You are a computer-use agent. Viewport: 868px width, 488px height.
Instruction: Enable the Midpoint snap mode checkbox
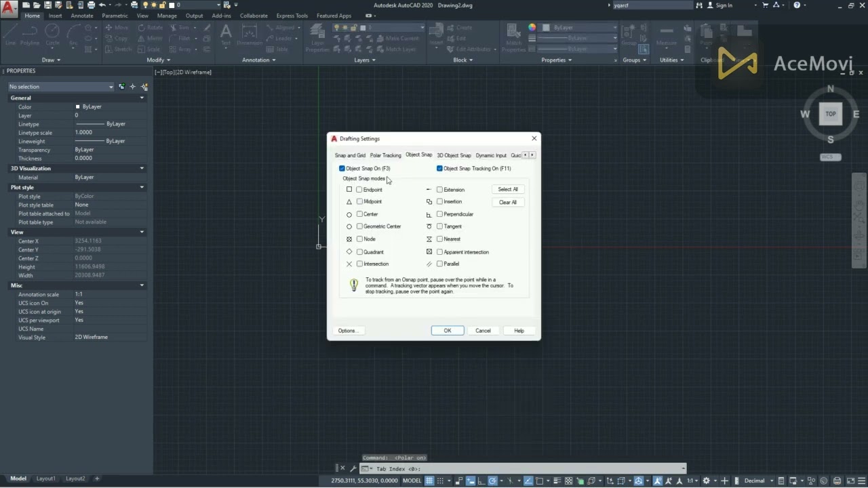click(359, 201)
